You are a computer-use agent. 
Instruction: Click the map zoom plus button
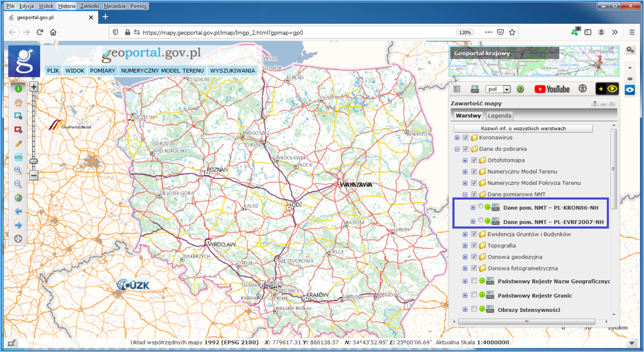coord(34,87)
